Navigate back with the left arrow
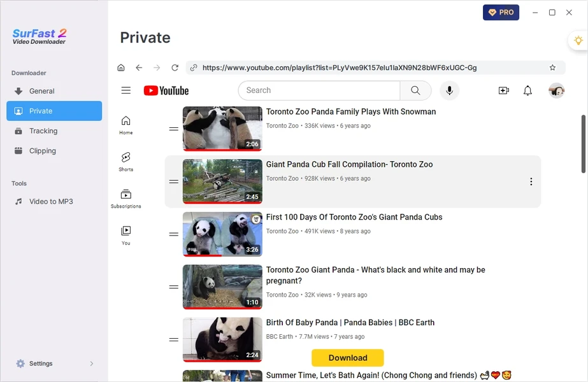 pos(139,68)
